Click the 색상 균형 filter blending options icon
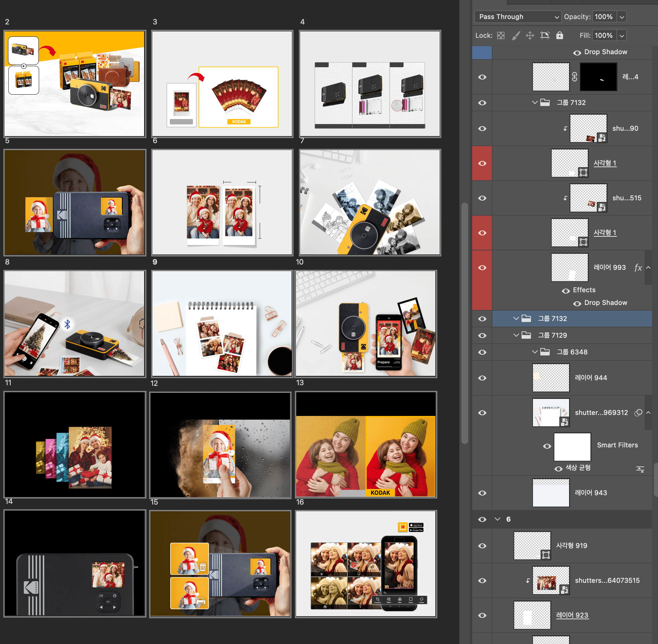 pos(640,469)
